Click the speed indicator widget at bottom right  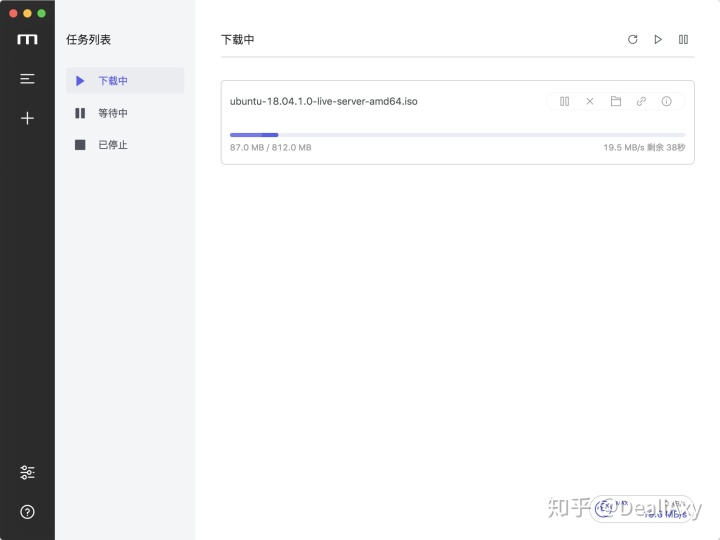point(642,509)
